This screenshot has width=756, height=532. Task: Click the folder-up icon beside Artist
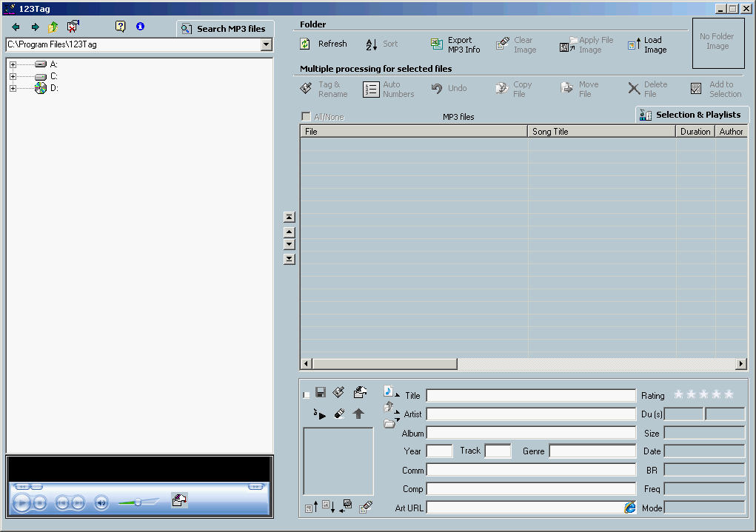389,407
